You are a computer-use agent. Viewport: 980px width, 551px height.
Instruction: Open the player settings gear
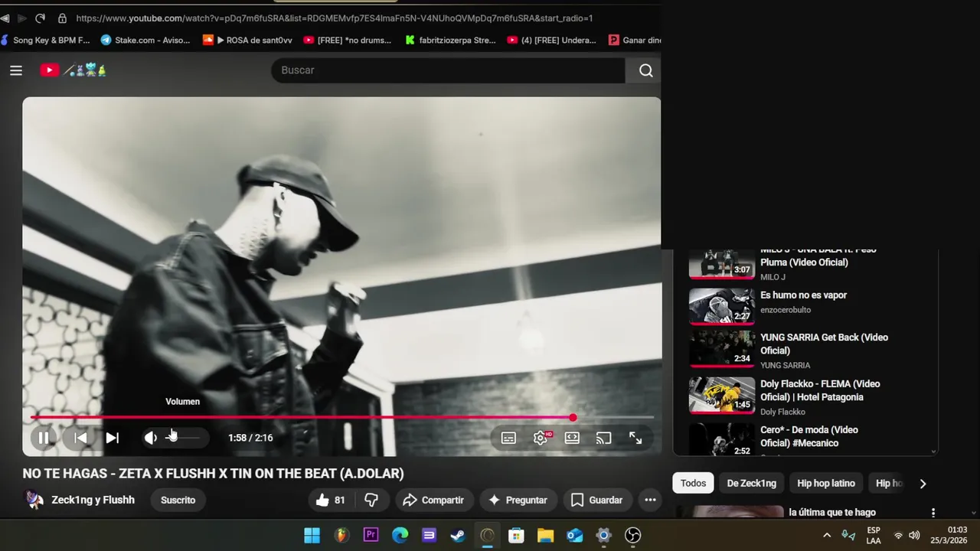pyautogui.click(x=541, y=438)
